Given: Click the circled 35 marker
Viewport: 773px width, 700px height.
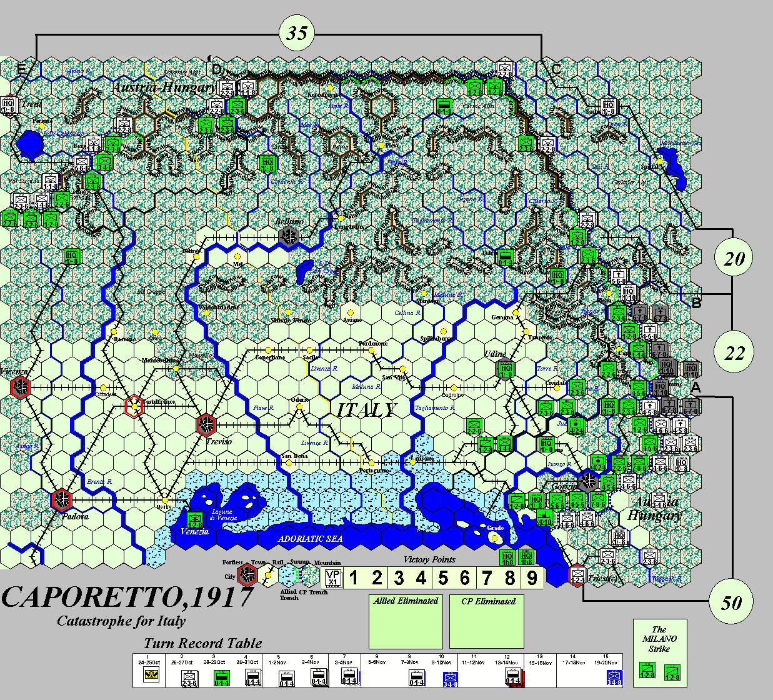Looking at the screenshot, I should point(297,32).
